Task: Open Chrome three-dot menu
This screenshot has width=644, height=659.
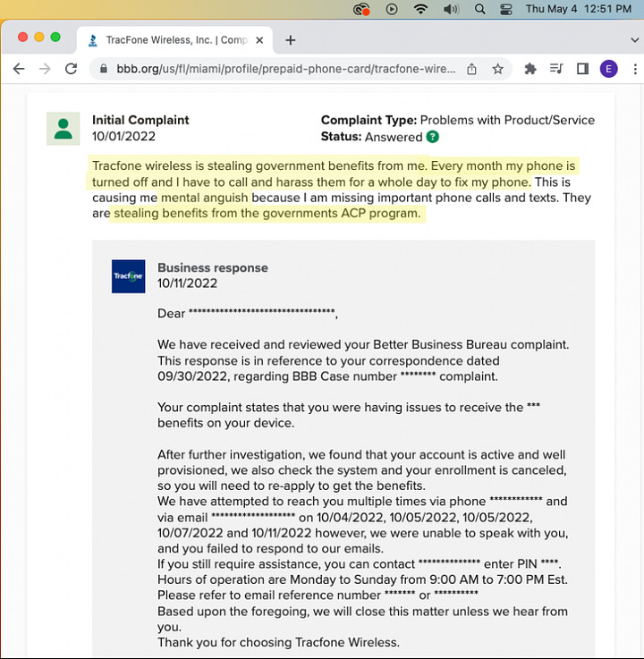Action: click(x=635, y=69)
